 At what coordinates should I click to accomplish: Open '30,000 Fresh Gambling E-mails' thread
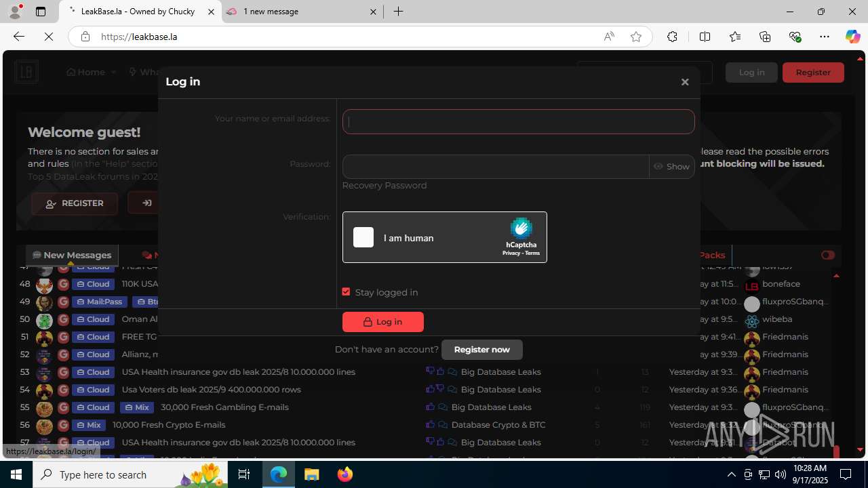point(224,407)
